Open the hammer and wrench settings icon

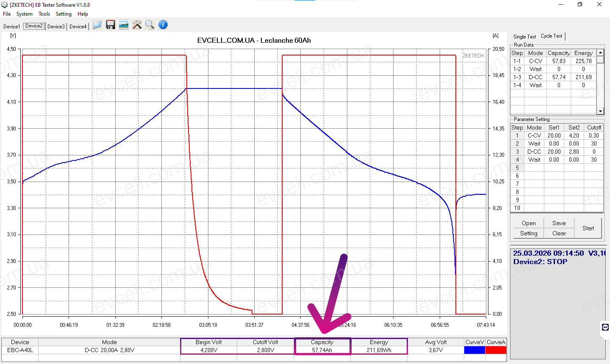click(x=137, y=25)
